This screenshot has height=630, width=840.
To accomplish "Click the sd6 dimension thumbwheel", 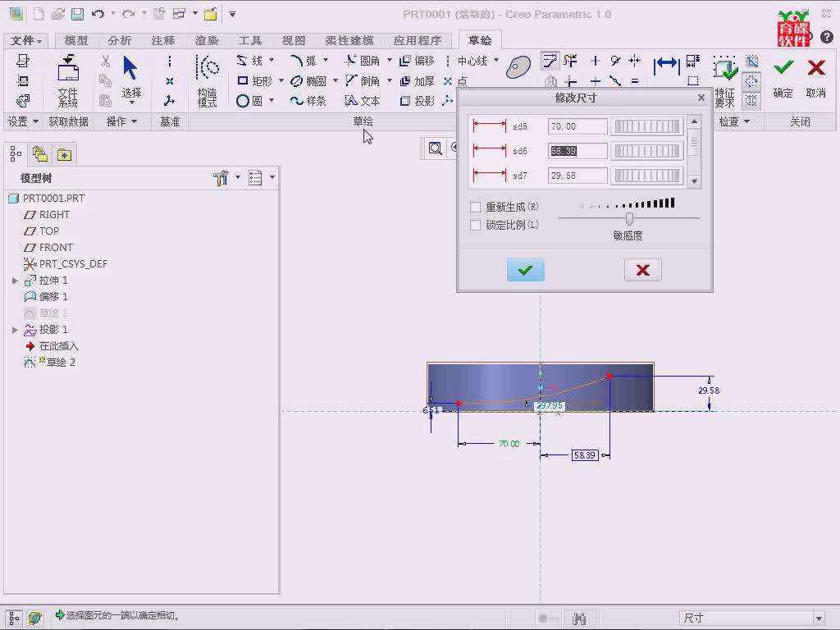I will click(x=647, y=151).
